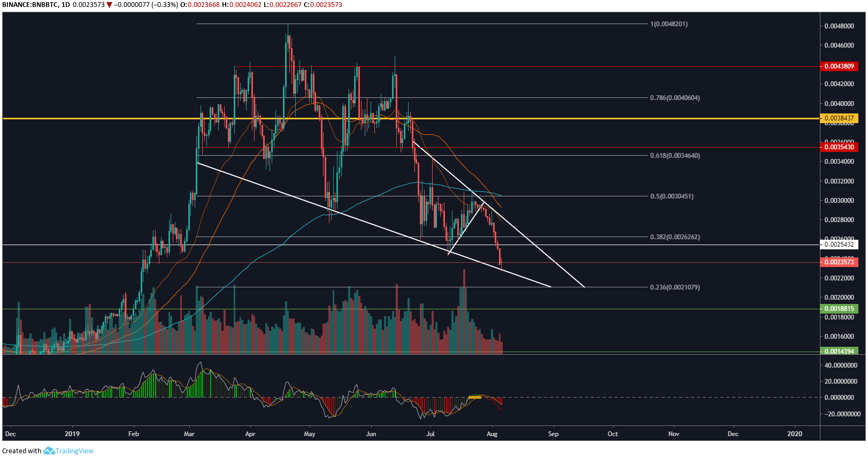Click the current price 0.0023573 label
The height and width of the screenshot is (457, 868).
(x=839, y=262)
